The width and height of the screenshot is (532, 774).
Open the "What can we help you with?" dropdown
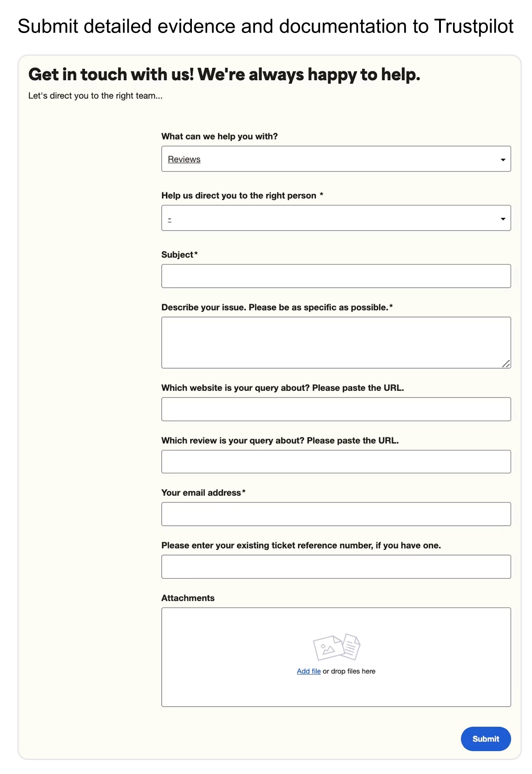[x=335, y=159]
